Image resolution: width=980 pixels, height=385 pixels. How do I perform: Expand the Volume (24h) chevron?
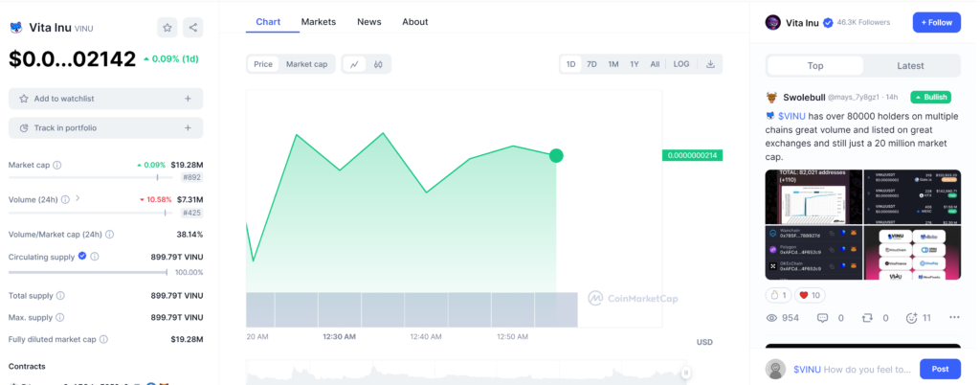click(78, 199)
